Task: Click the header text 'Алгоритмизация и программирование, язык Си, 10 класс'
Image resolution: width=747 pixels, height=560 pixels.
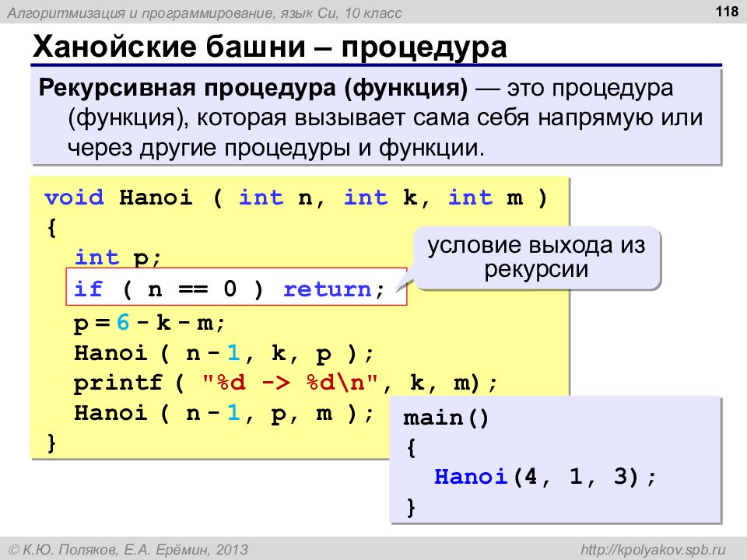Action: (205, 13)
